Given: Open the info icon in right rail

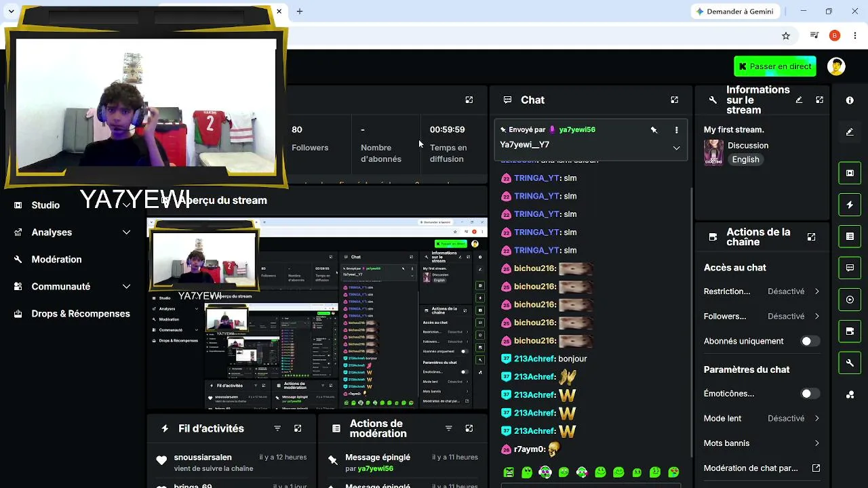Looking at the screenshot, I should (850, 100).
